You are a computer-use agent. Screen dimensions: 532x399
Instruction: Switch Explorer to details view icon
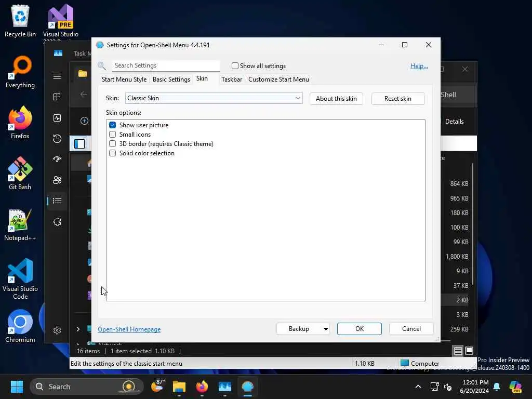click(458, 351)
